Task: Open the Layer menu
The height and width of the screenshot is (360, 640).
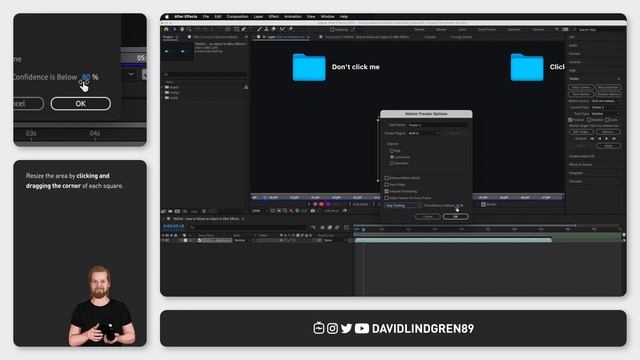Action: 258,17
